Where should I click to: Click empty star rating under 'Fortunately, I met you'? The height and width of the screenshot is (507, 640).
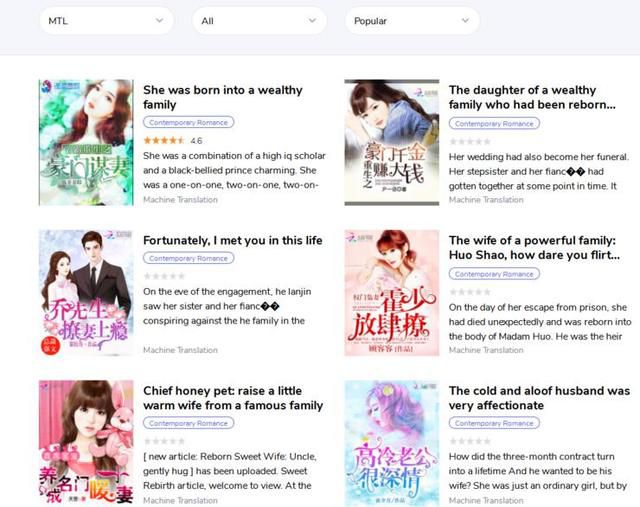point(165,276)
